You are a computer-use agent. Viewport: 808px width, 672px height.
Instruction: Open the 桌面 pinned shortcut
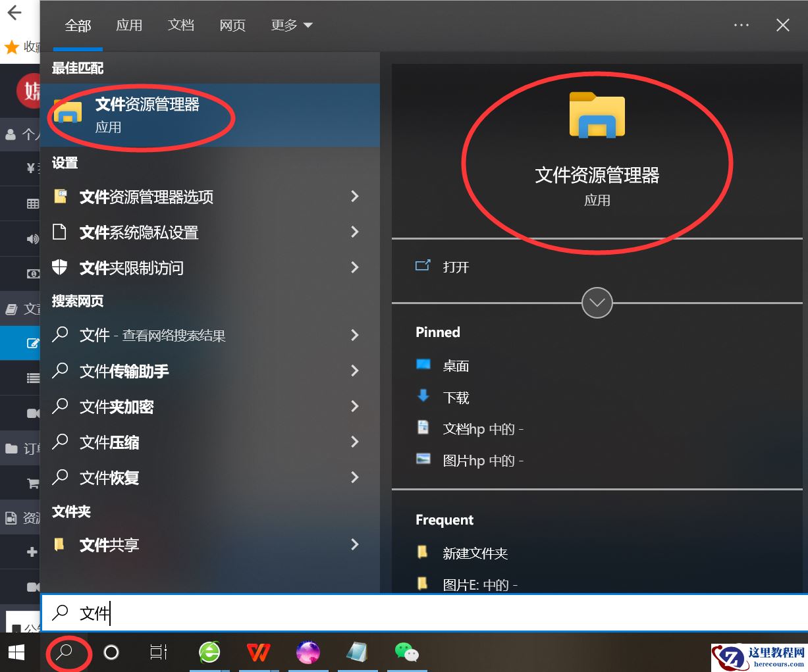[456, 365]
